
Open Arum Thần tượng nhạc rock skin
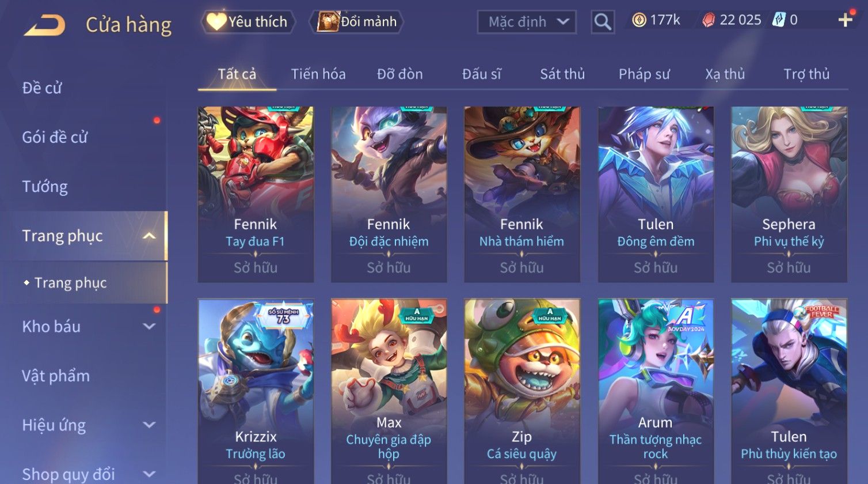656,392
